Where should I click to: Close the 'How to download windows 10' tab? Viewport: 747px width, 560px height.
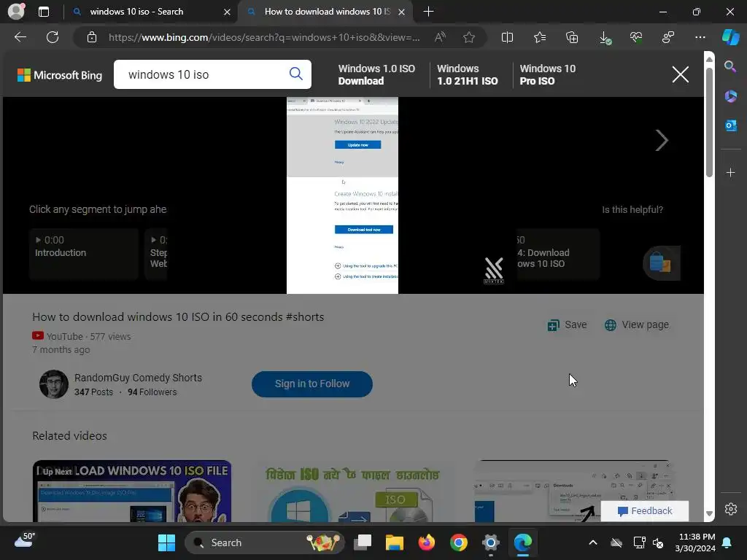click(402, 12)
